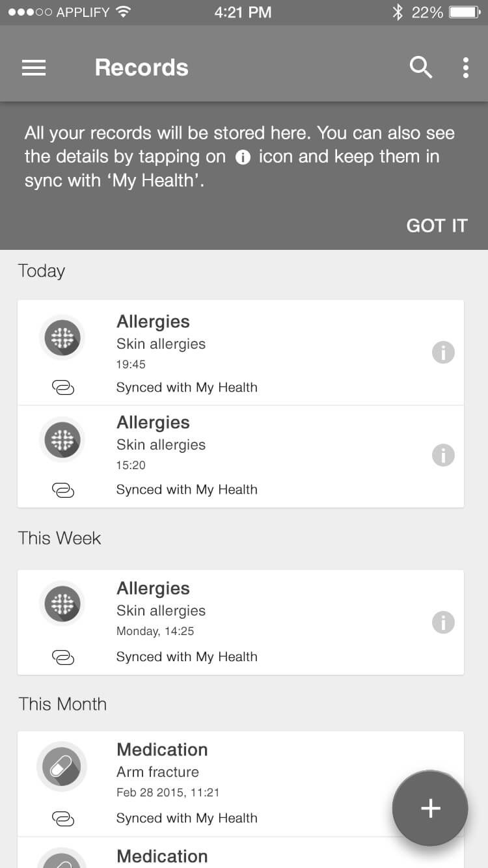This screenshot has width=488, height=868.
Task: Tap the pill icon on Arm fracture record
Action: (62, 766)
